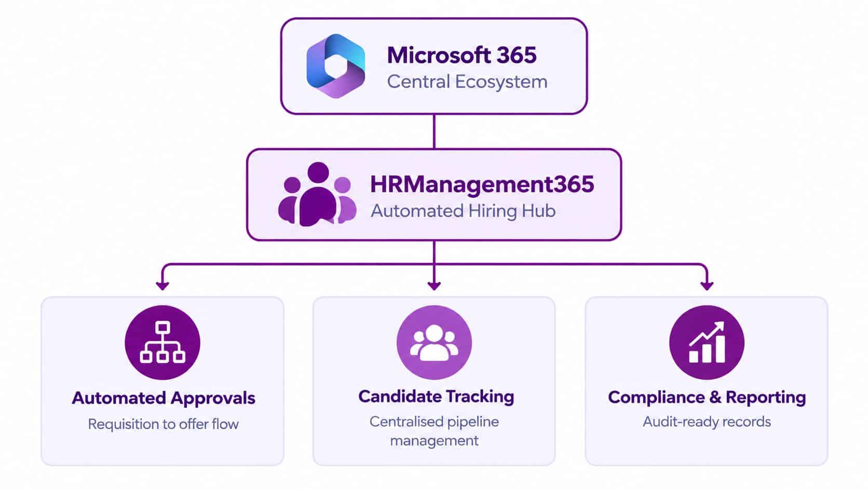The image size is (868, 489).
Task: Click the Candidate Tracking people icon
Action: pos(434,342)
